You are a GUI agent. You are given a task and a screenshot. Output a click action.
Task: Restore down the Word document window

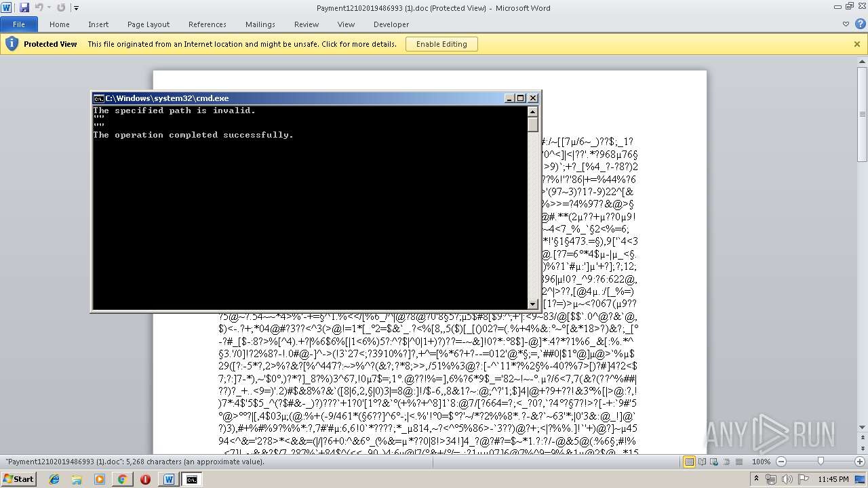click(850, 5)
